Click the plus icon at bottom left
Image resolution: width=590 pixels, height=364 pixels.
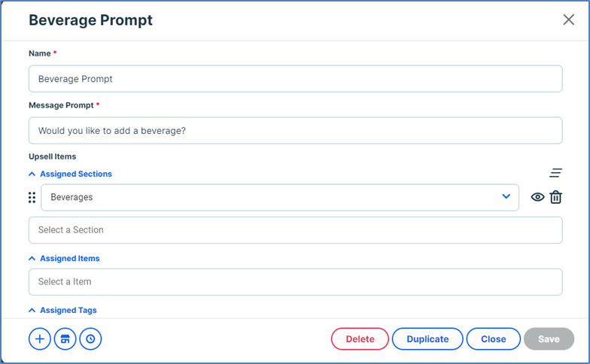coord(40,339)
